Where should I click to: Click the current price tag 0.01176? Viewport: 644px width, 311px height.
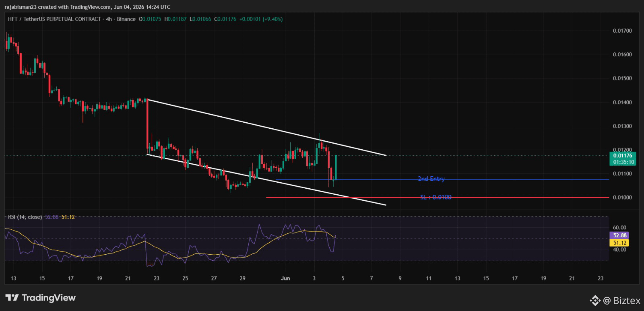[622, 156]
